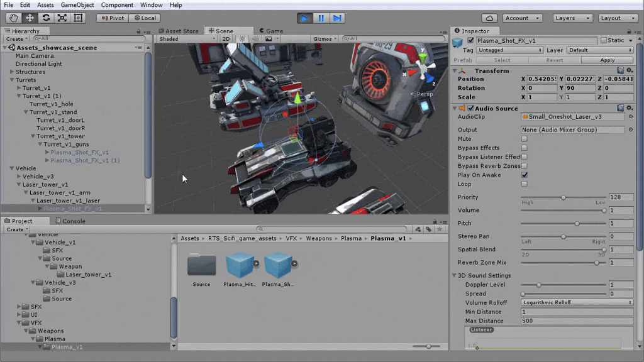Select the Plasma_Hit prefab thumbnail
Viewport: 644px width, 362px height.
click(x=240, y=265)
